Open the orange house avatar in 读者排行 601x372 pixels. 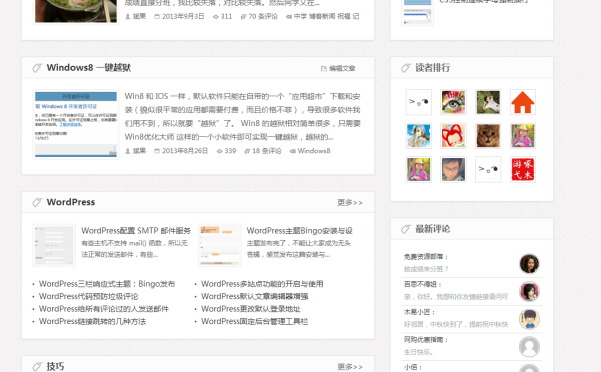click(x=522, y=102)
